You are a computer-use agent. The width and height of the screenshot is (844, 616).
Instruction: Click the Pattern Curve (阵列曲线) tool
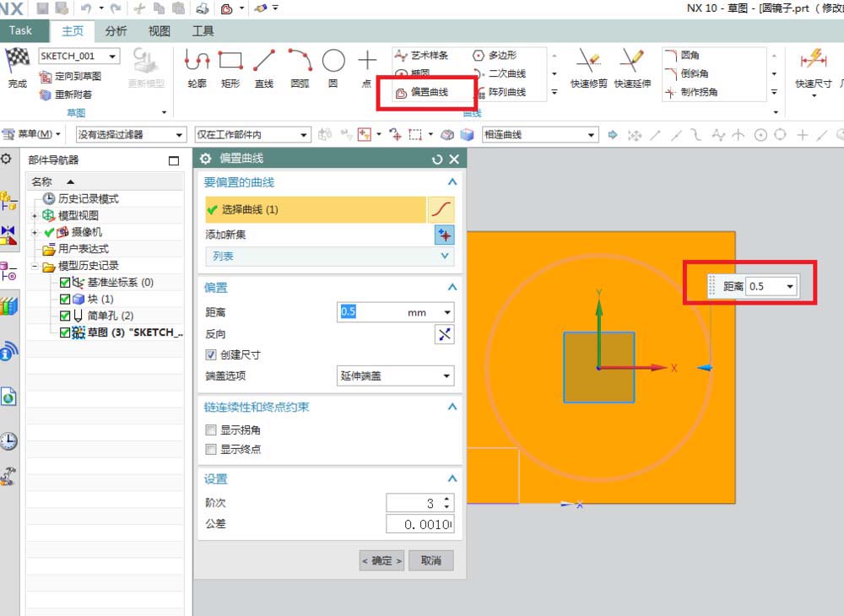(x=501, y=92)
